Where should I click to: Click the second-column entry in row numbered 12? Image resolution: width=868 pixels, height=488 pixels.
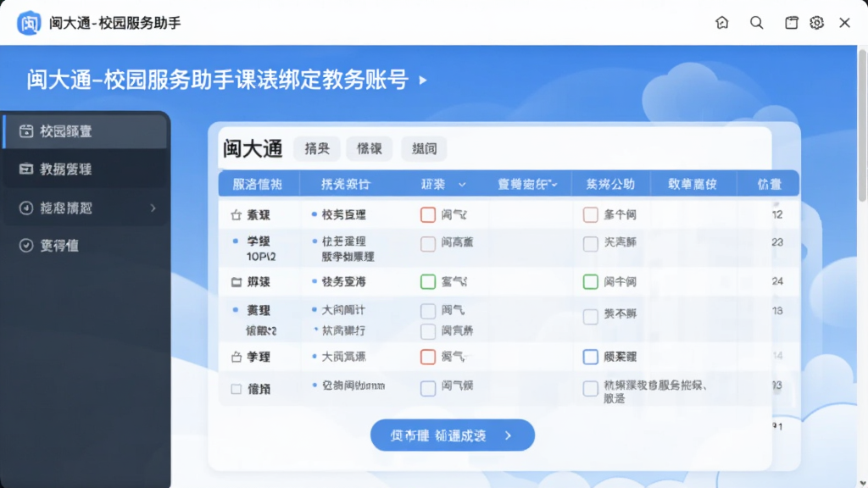(344, 214)
